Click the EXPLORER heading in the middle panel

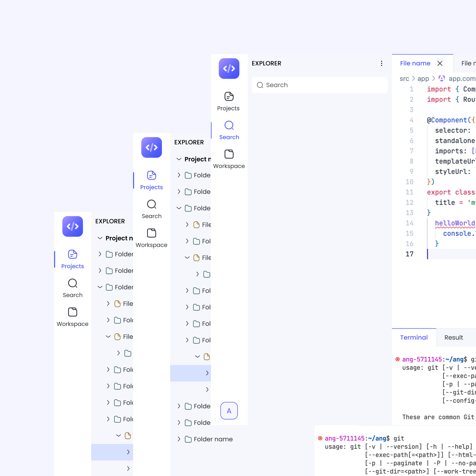189,142
